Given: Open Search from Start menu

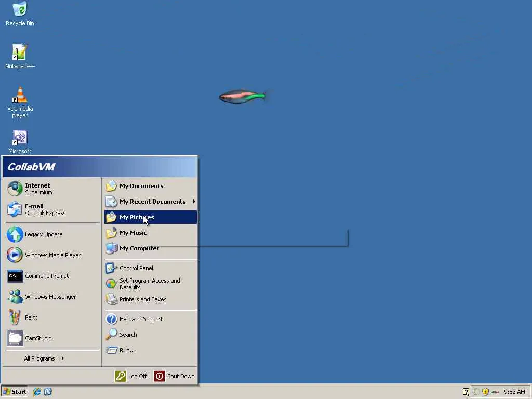Looking at the screenshot, I should pos(151,335).
